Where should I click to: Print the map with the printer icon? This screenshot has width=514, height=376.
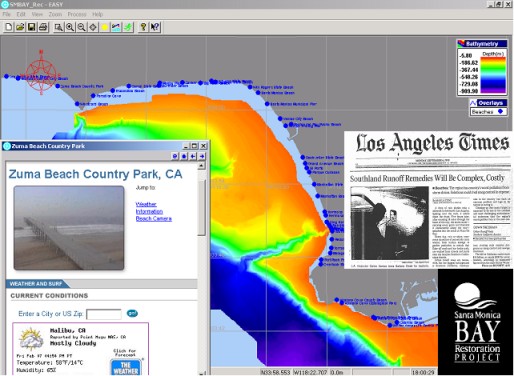[43, 27]
